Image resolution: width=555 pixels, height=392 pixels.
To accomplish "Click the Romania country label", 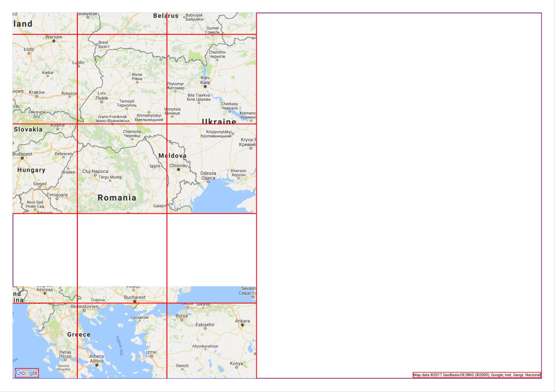I will (x=117, y=198).
